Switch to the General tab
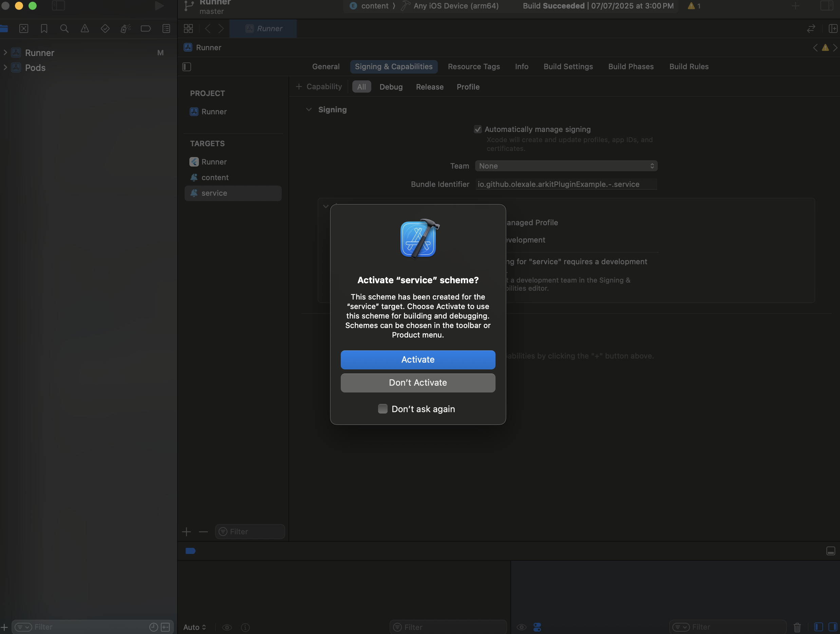This screenshot has height=634, width=840. click(x=326, y=66)
